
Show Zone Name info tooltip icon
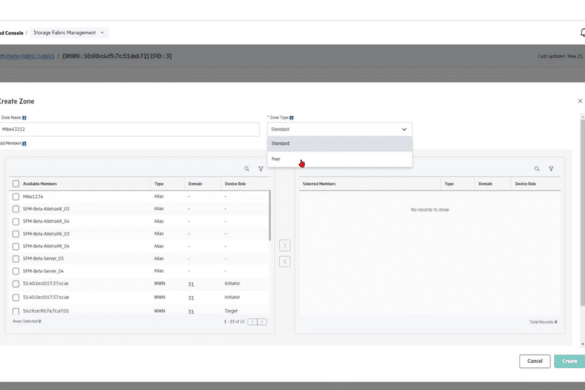point(24,118)
